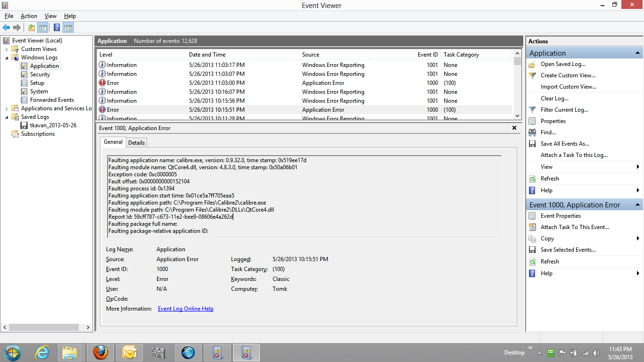Screen dimensions: 644x362
Task: Open saved log tkavan_2013-05-26
Action: click(53, 125)
